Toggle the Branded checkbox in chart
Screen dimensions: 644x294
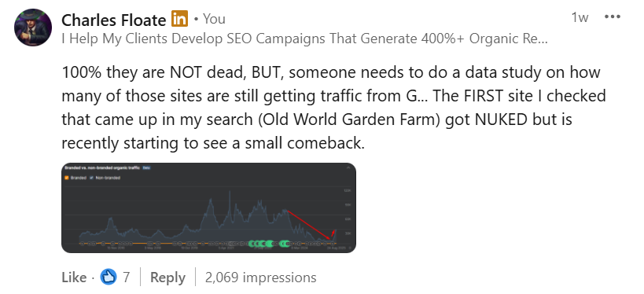[66, 178]
